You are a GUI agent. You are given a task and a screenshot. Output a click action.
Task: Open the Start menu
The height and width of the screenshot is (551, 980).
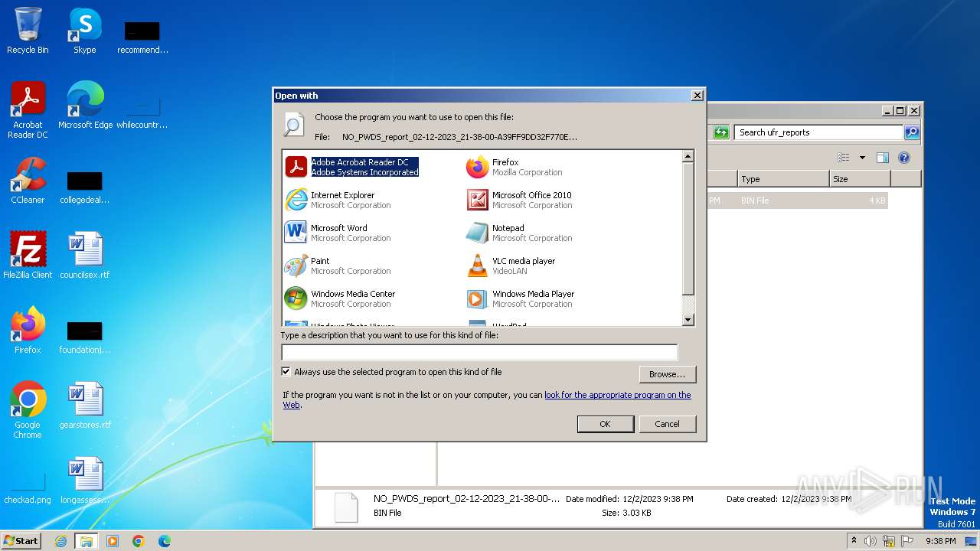[x=21, y=541]
